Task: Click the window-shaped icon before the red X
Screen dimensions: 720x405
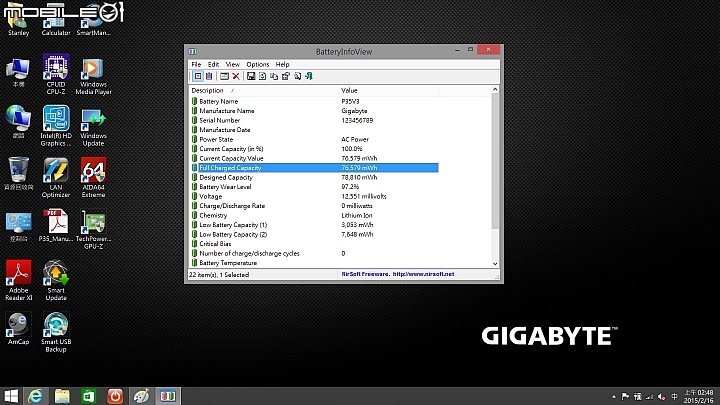Action: point(224,76)
